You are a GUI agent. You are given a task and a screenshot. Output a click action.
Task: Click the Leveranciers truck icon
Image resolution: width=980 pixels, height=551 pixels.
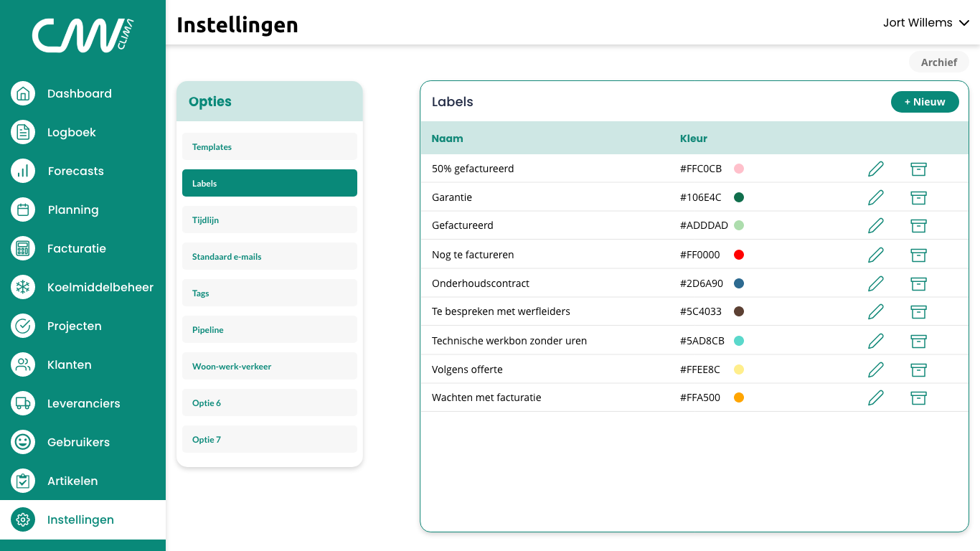coord(23,403)
